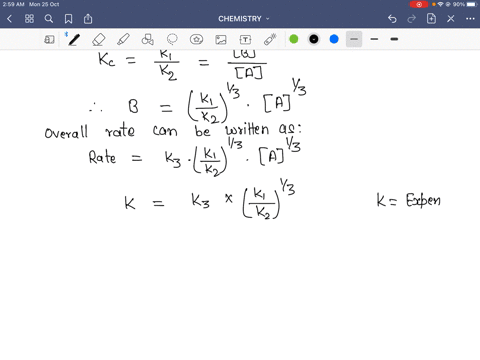The image size is (480, 360).
Task: Select the Highlighter tool
Action: 123,39
